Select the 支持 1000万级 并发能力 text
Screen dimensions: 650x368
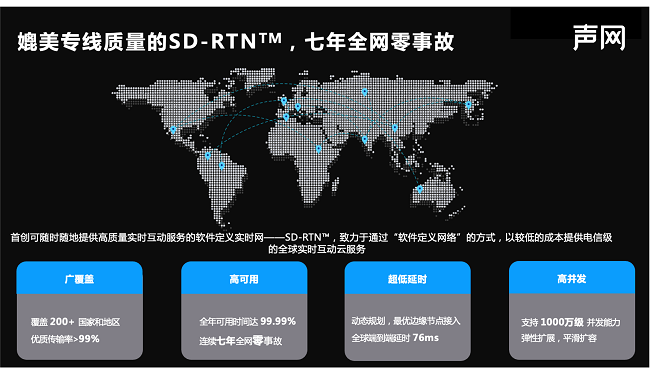click(571, 322)
